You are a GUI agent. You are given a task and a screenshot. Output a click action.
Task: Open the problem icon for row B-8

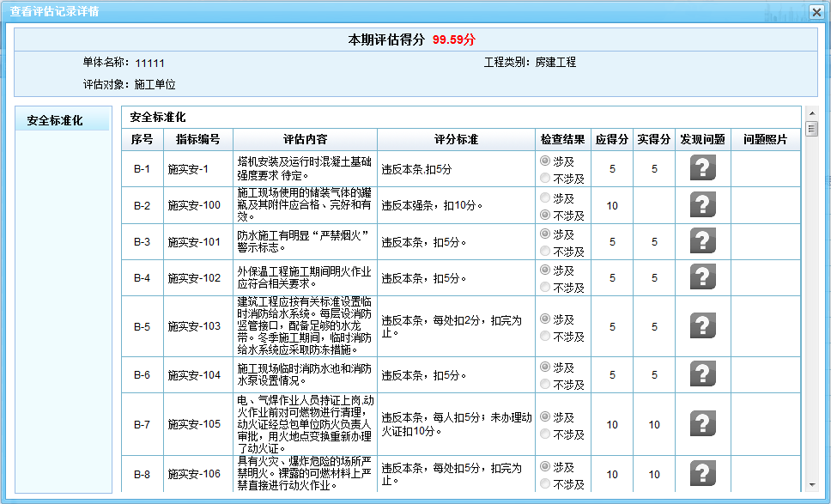(702, 474)
